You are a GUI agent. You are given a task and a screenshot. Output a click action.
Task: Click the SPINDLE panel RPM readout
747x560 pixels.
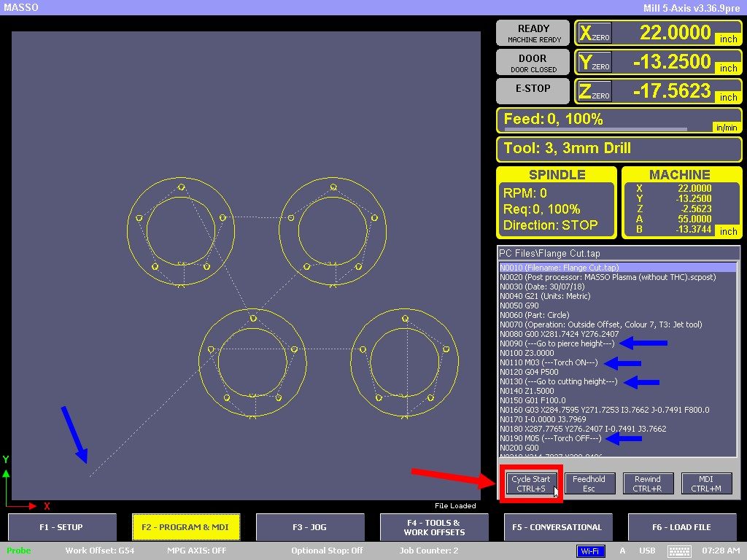click(x=525, y=193)
